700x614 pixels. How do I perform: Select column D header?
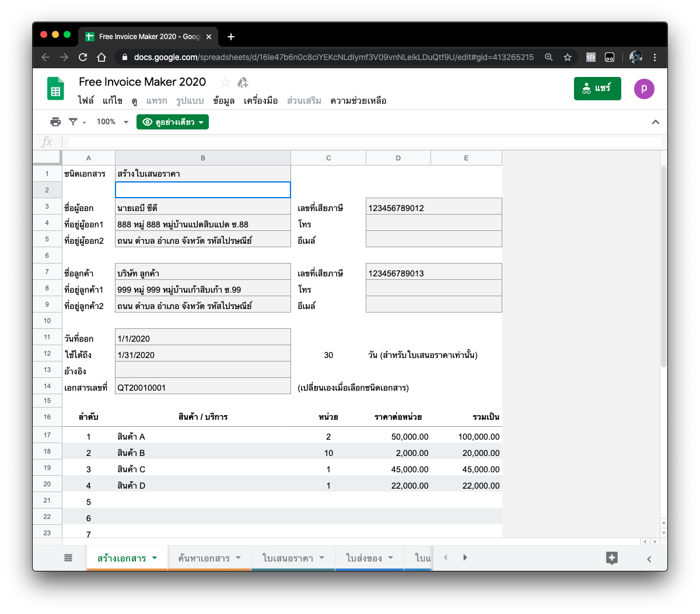398,158
